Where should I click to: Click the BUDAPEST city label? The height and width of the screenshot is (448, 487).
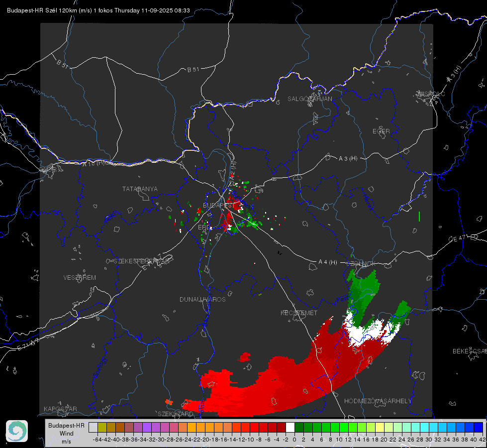coord(219,205)
